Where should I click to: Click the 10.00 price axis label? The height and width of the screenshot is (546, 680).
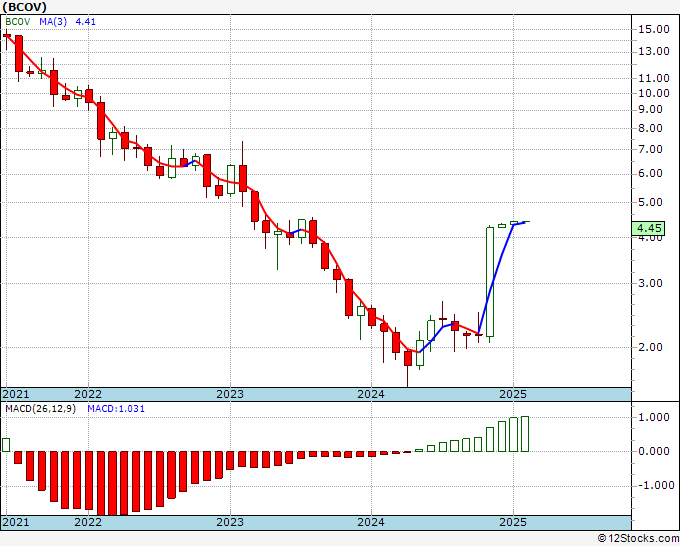tap(654, 93)
